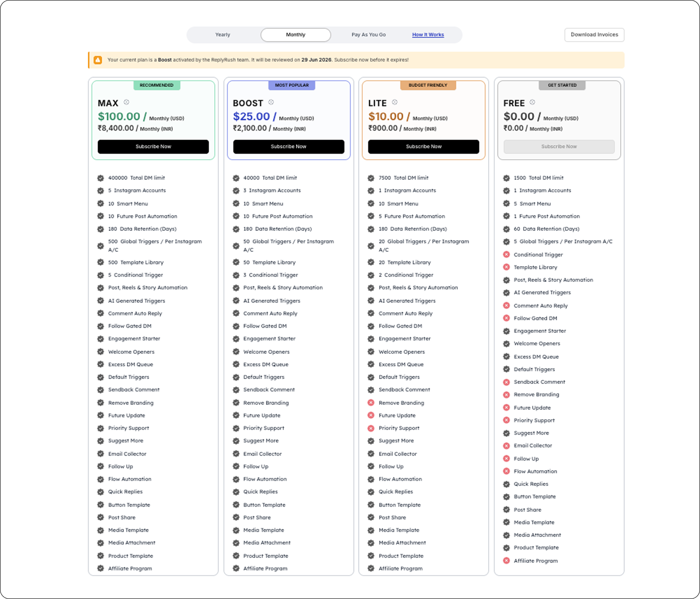Click '20 Template Library' in LITE plan
700x599 pixels.
[405, 262]
